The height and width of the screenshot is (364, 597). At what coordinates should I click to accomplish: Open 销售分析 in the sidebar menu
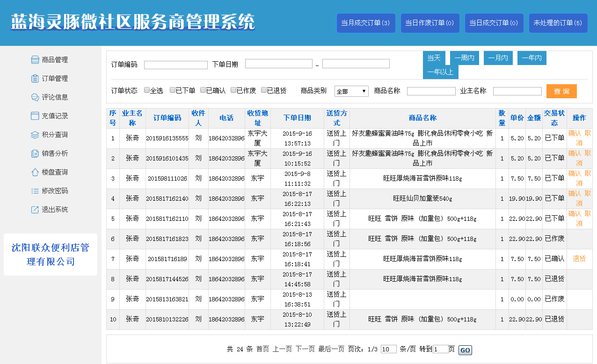pyautogui.click(x=55, y=153)
